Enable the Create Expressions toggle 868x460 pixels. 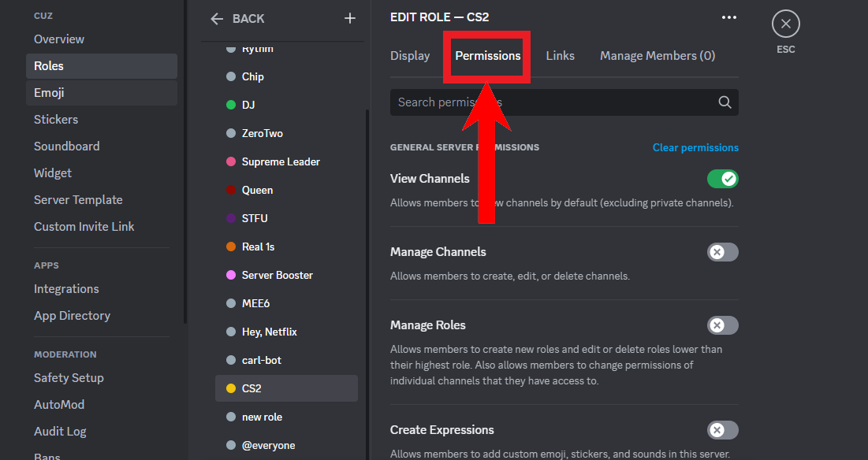coord(722,430)
